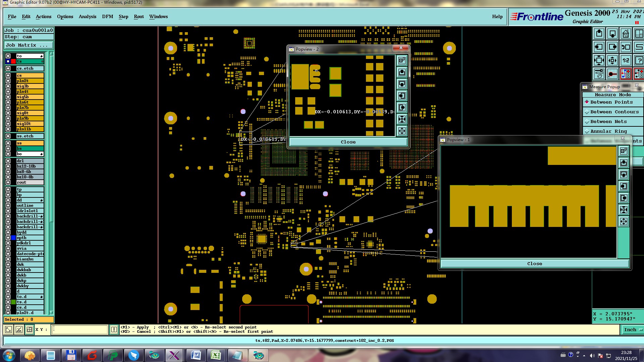This screenshot has width=644, height=362.
Task: Toggle the checkbox for layer drl
Action: [x=8, y=161]
